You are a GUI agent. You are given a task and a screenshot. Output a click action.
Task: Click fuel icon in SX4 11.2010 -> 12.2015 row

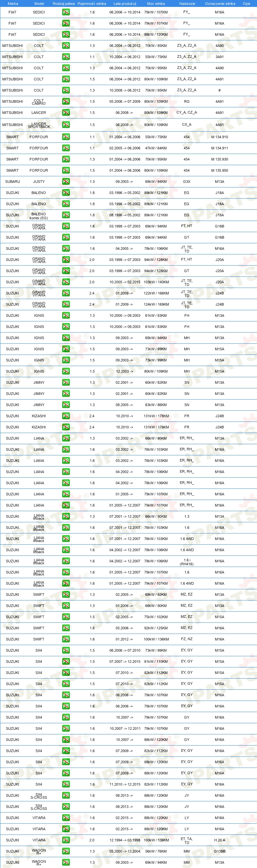tap(66, 784)
